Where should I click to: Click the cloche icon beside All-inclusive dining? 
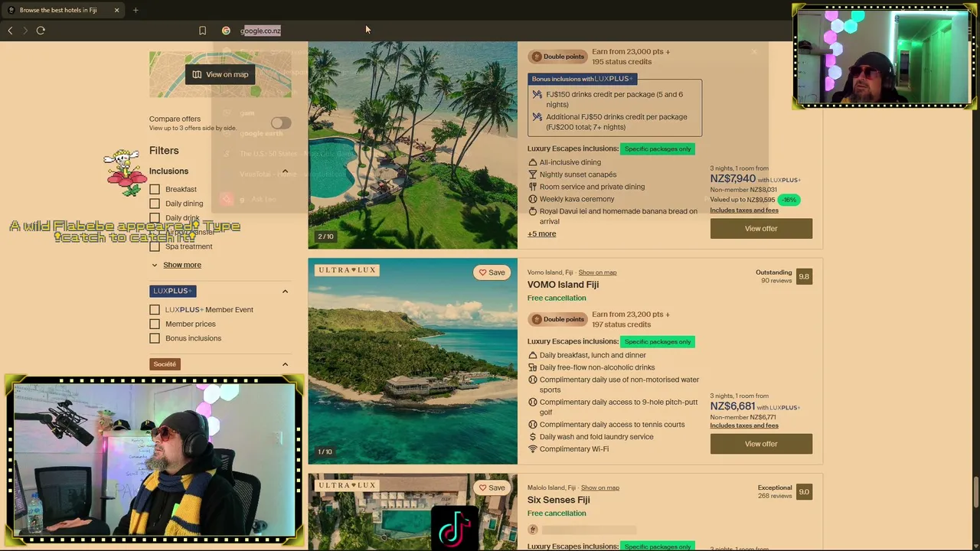click(x=533, y=162)
